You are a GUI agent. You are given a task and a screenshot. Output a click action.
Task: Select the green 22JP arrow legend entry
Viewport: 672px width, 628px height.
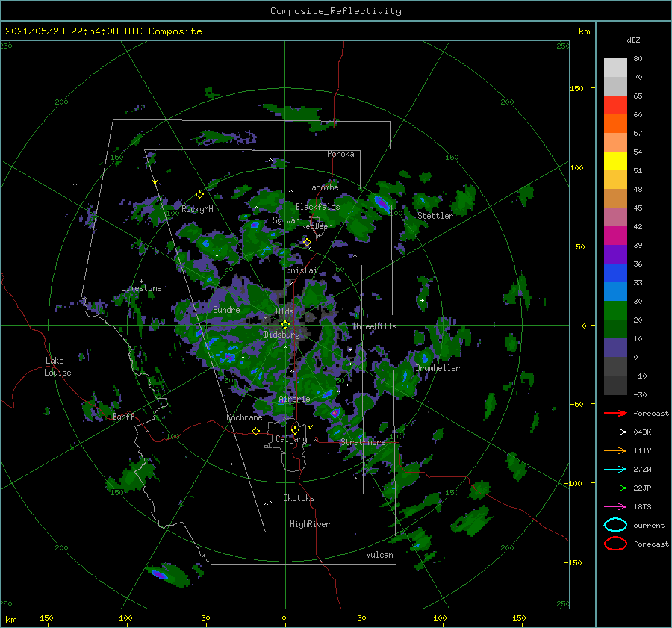(615, 488)
